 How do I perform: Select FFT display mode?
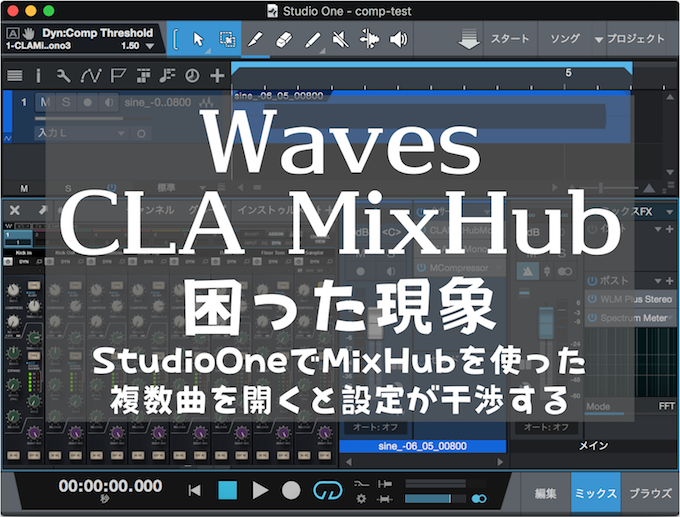(666, 406)
